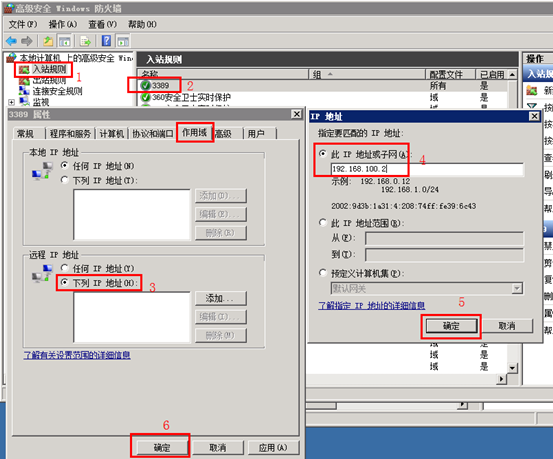Click the Export list toolbar icon
This screenshot has height=459, width=553.
[x=85, y=41]
